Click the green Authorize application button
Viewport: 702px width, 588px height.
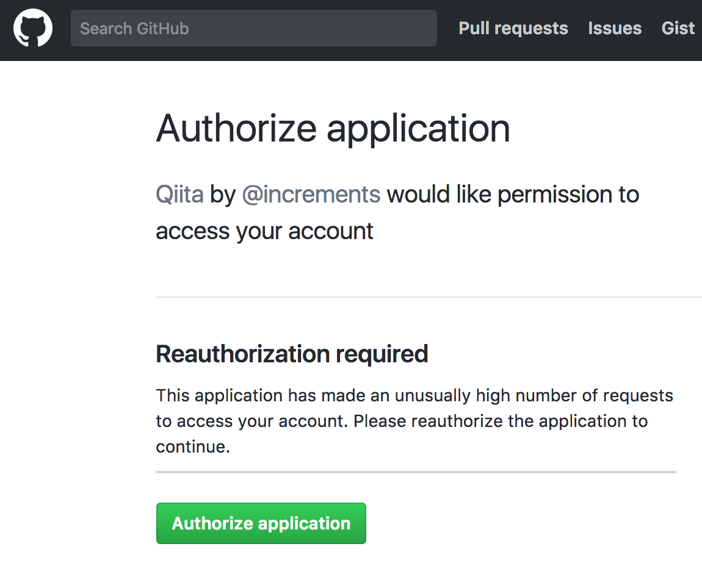click(261, 523)
